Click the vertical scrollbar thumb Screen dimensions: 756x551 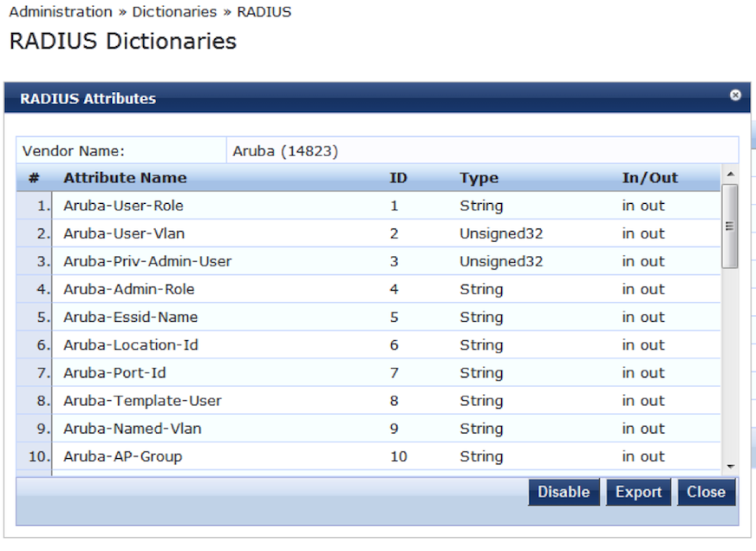coord(729,226)
